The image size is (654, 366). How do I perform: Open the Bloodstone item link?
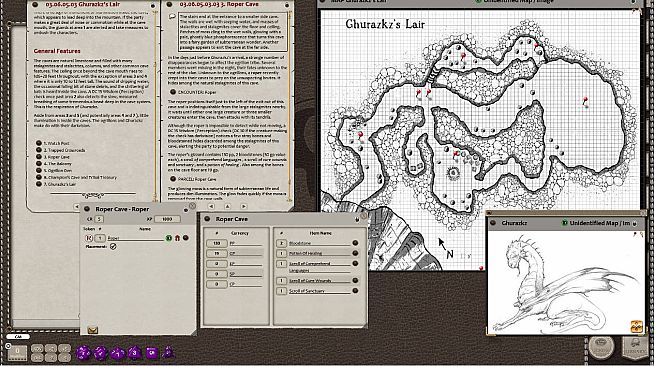[x=355, y=243]
